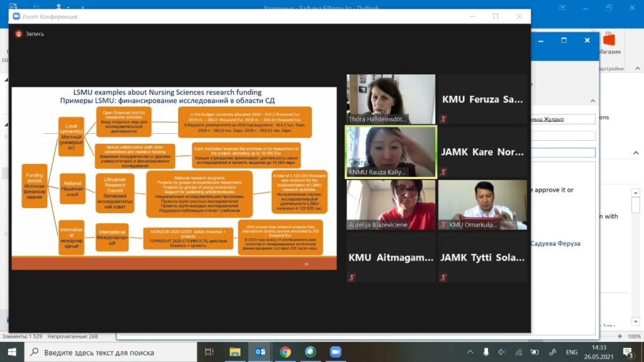Open the notification center icon
Image resolution: width=644 pixels, height=362 pixels.
[x=628, y=352]
